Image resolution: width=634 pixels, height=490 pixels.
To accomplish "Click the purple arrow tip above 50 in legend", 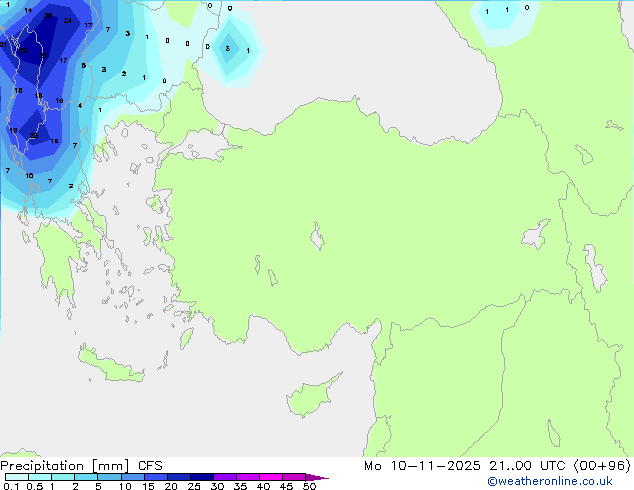I will tap(317, 477).
